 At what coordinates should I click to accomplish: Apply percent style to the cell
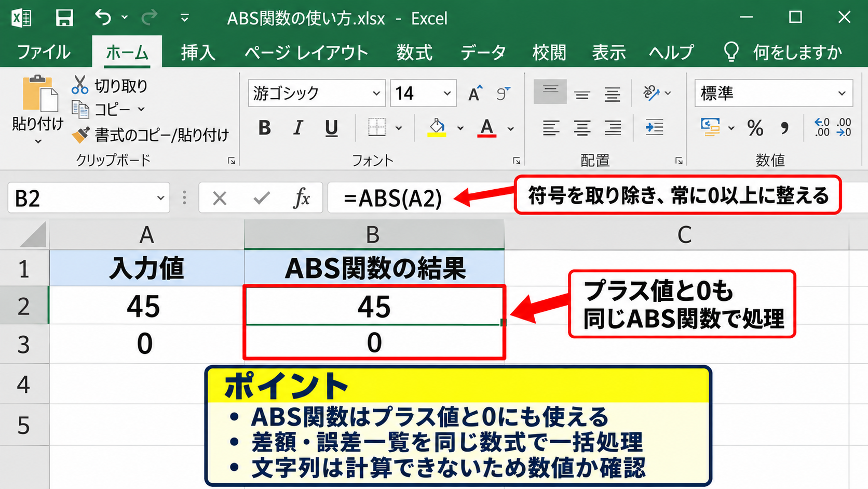point(755,128)
